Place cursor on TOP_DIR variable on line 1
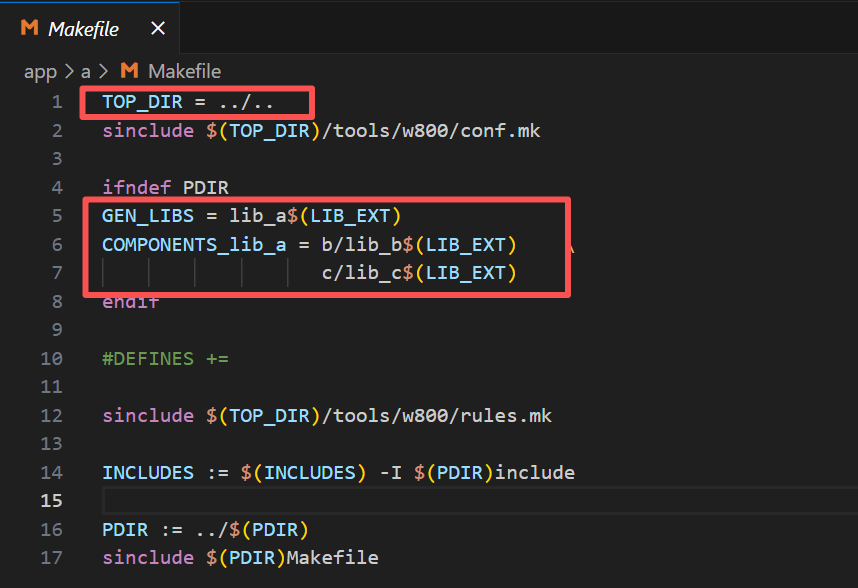Image resolution: width=858 pixels, height=588 pixels. pyautogui.click(x=142, y=102)
